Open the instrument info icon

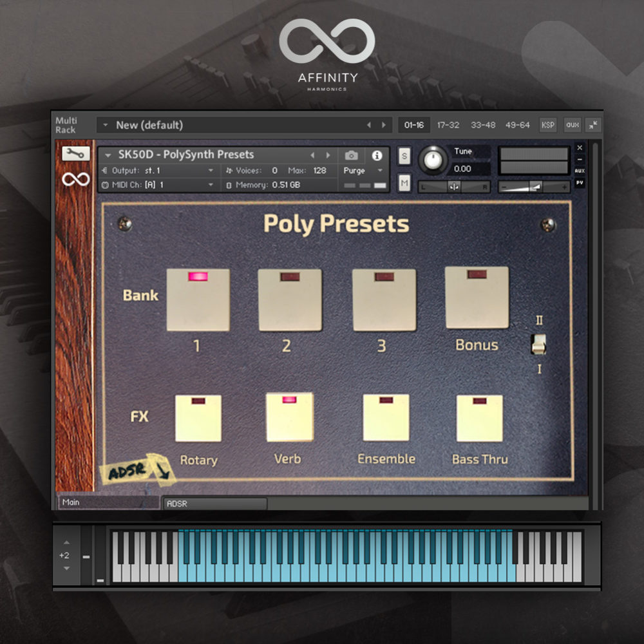pos(377,155)
